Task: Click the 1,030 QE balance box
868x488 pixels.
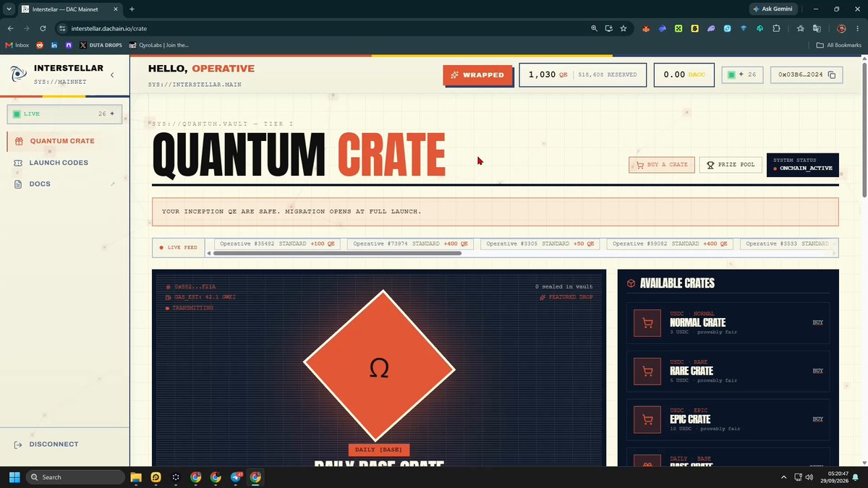Action: [x=582, y=74]
